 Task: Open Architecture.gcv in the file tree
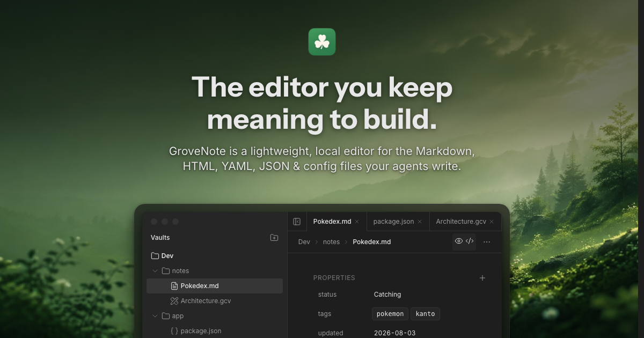(x=215, y=301)
